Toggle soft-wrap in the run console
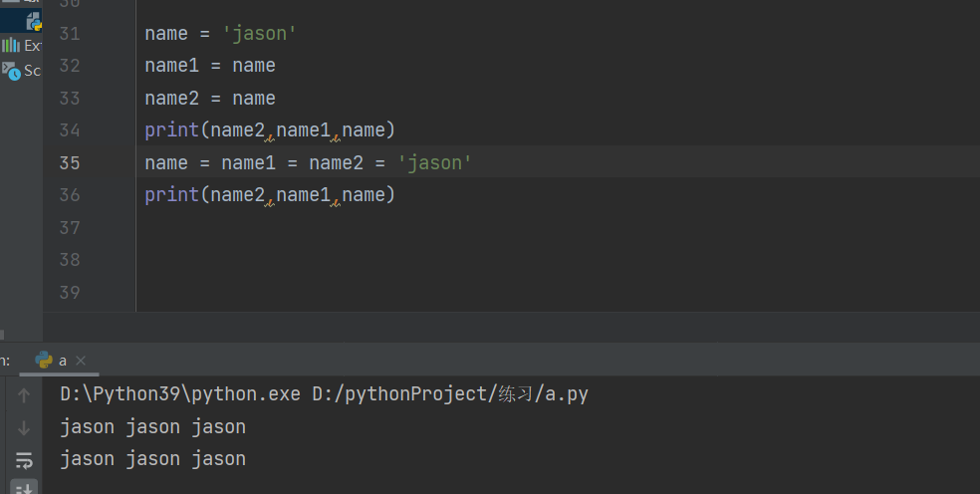The image size is (980, 494). 24,459
